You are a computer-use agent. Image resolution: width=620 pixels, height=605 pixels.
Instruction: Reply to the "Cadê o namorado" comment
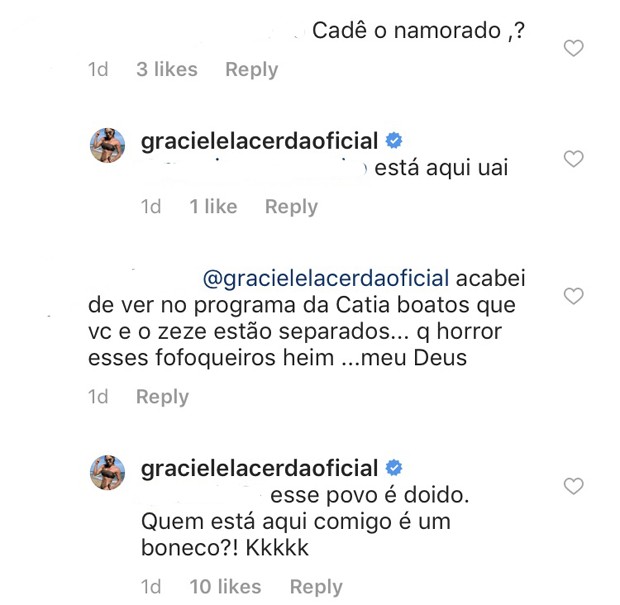(251, 70)
